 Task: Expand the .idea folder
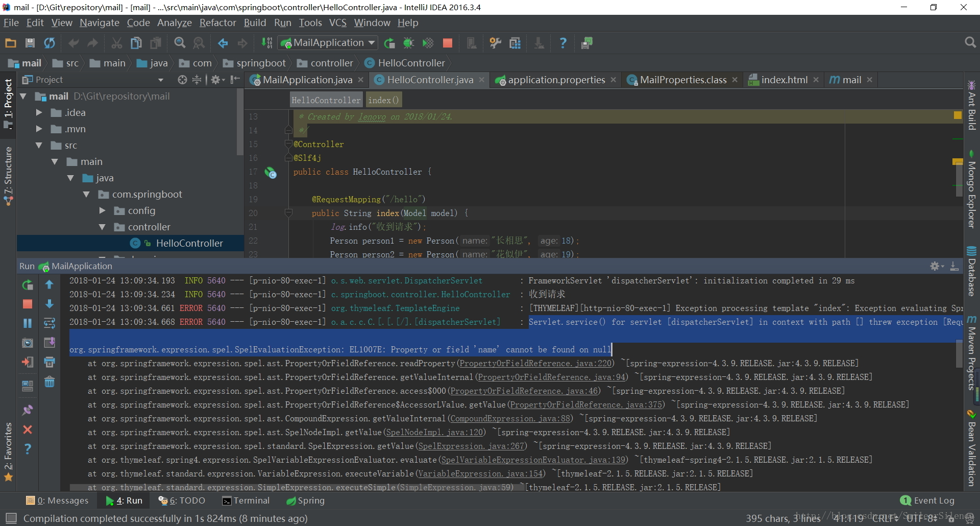[x=39, y=112]
